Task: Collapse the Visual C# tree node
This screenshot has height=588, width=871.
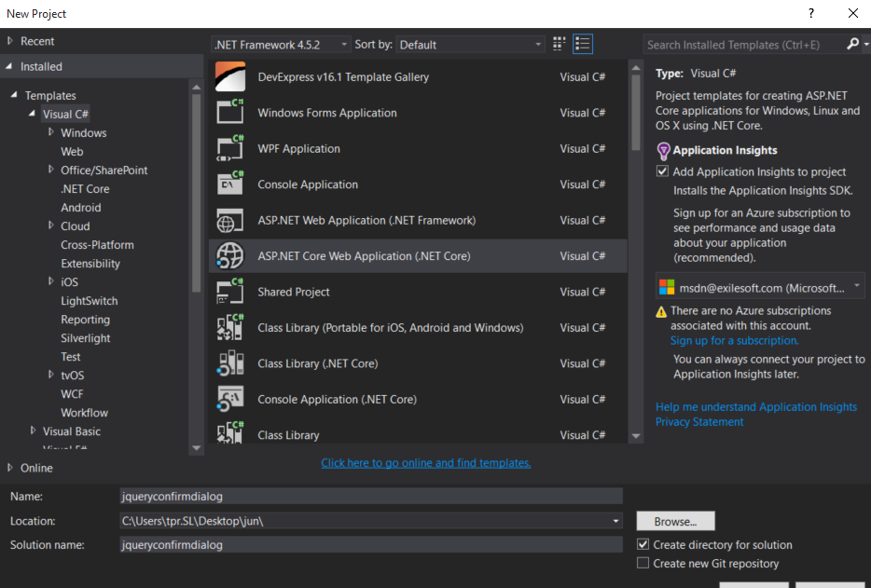Action: point(32,114)
